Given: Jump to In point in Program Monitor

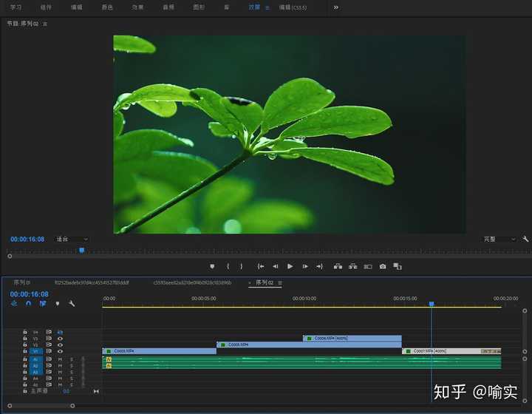Looking at the screenshot, I should [261, 266].
